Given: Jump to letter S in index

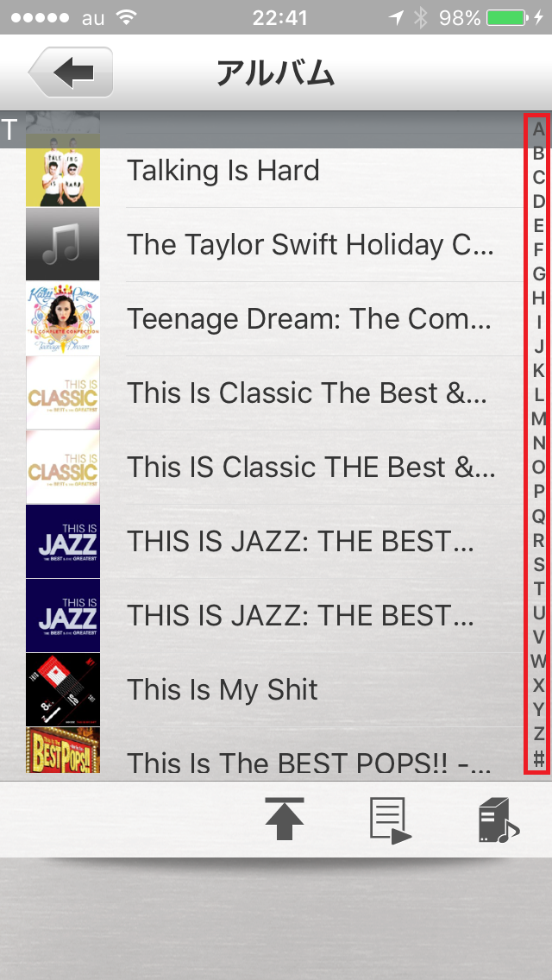Looking at the screenshot, I should pyautogui.click(x=538, y=564).
